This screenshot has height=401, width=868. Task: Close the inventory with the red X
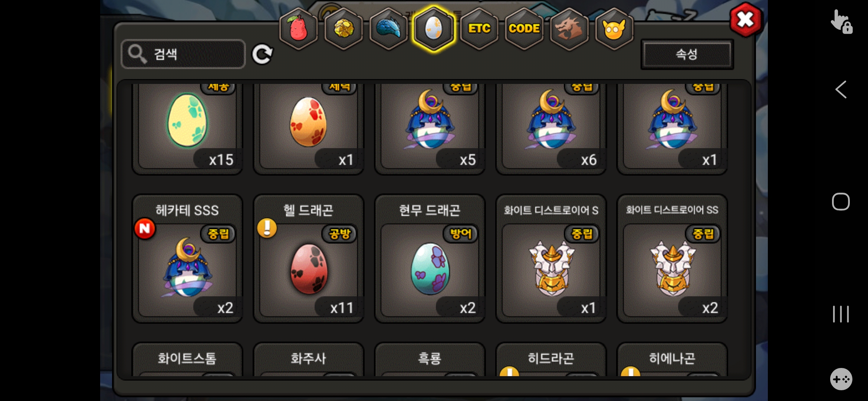pyautogui.click(x=745, y=20)
